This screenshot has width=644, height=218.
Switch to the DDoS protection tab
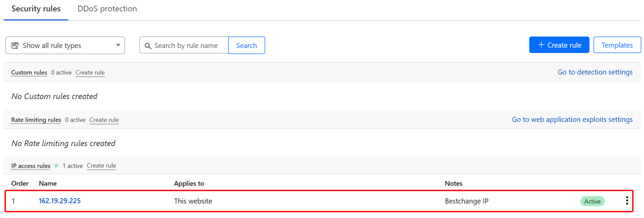coord(107,9)
